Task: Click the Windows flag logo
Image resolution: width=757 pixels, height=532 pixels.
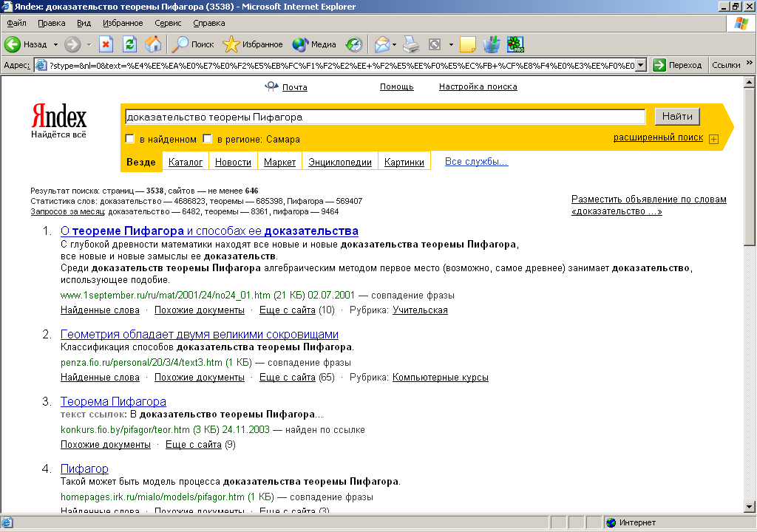Action: click(x=741, y=23)
